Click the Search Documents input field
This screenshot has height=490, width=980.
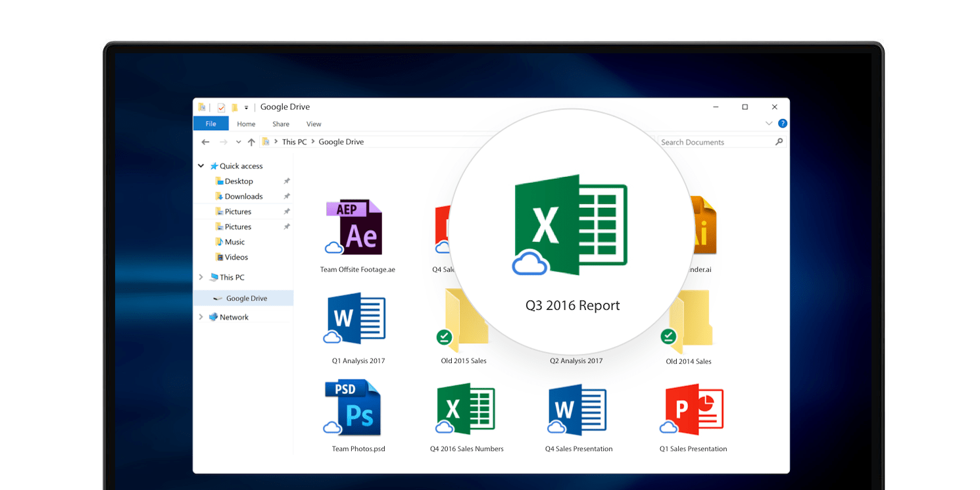click(714, 142)
